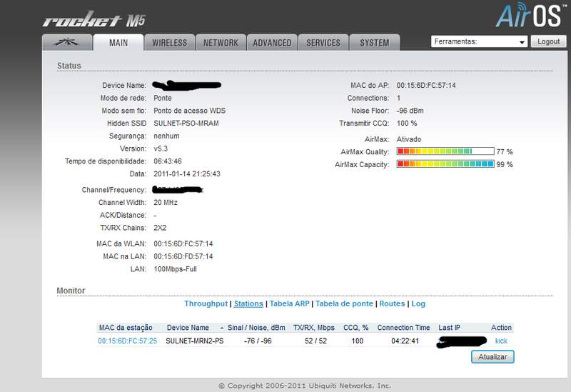
Task: Click the station rate value 52 / 52
Action: pyautogui.click(x=315, y=341)
